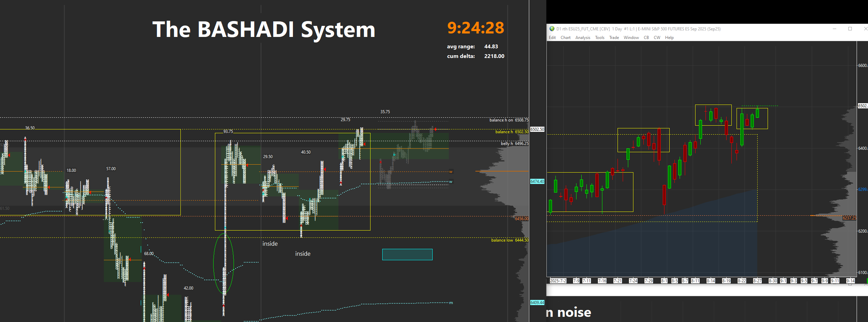Click the 9:24:28 orange clock readout
Image resolution: width=868 pixels, height=322 pixels.
click(x=475, y=28)
